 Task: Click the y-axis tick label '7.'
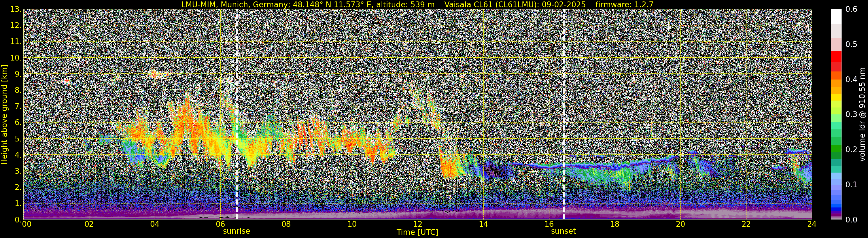click(18, 107)
